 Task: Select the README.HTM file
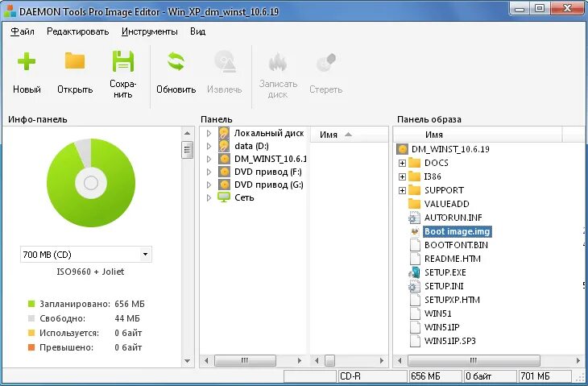[x=452, y=259]
